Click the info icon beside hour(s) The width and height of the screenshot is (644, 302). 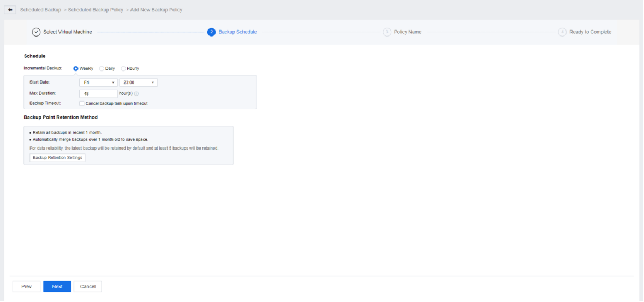coord(136,94)
